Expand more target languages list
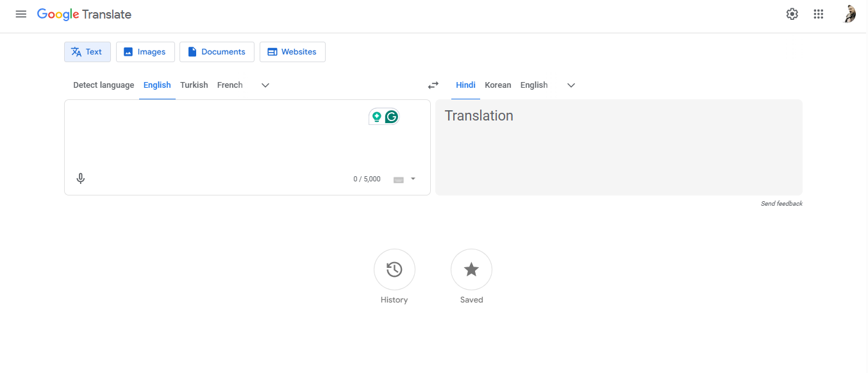The width and height of the screenshot is (868, 373). click(571, 85)
